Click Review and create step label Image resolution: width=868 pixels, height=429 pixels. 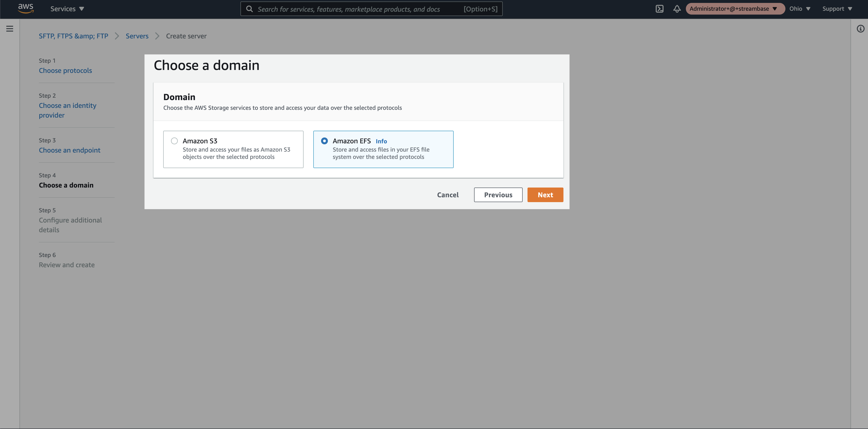pos(67,265)
